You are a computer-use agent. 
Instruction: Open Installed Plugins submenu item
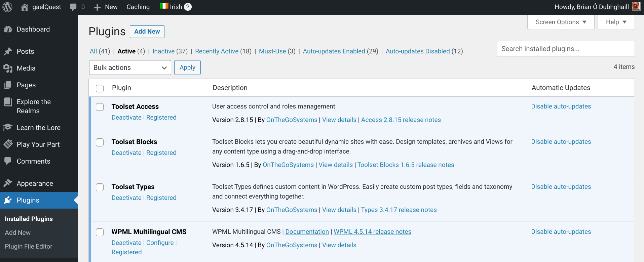click(x=29, y=219)
